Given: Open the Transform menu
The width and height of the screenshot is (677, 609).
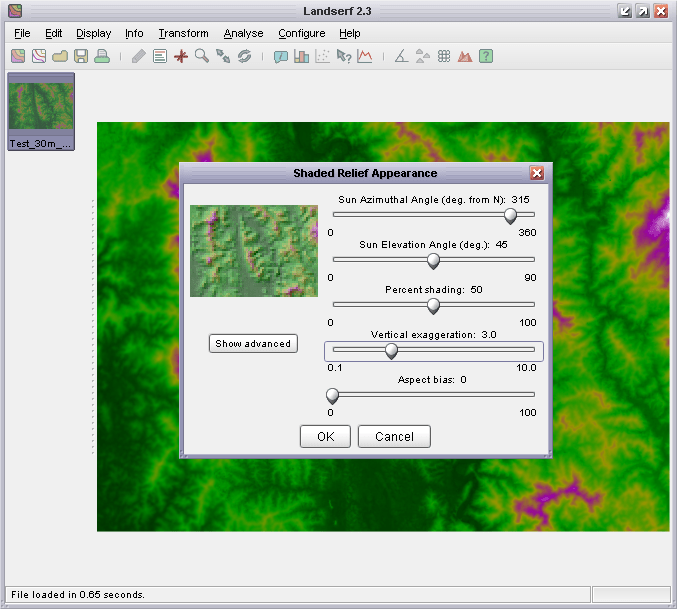Looking at the screenshot, I should tap(183, 33).
